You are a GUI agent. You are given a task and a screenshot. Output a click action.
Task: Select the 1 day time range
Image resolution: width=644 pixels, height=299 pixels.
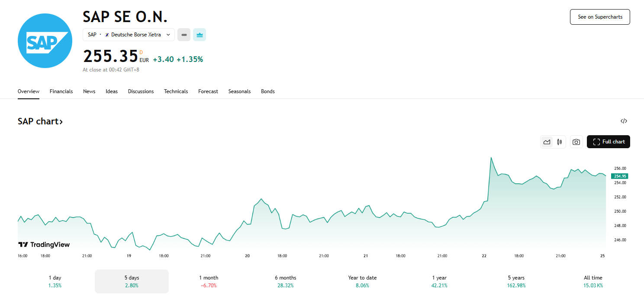point(55,281)
